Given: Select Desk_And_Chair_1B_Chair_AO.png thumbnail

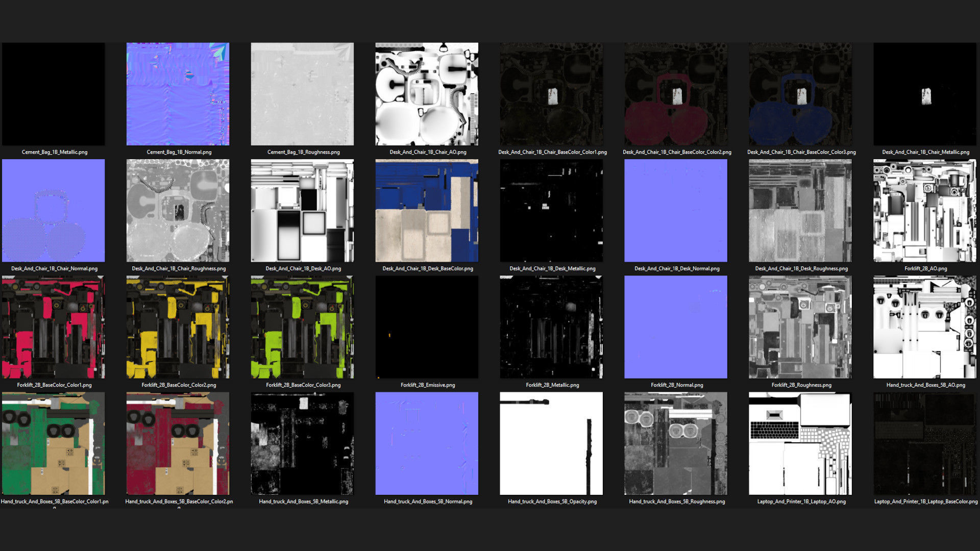Looking at the screenshot, I should click(427, 94).
